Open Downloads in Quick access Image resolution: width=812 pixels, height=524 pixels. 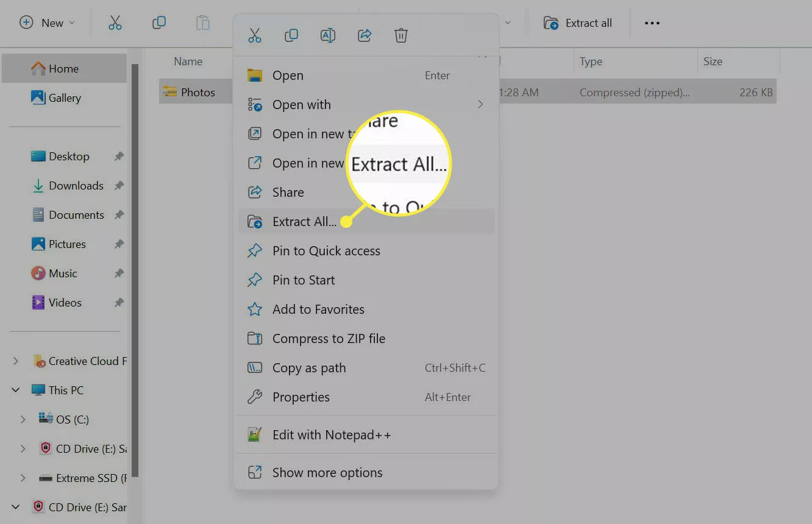click(x=68, y=186)
